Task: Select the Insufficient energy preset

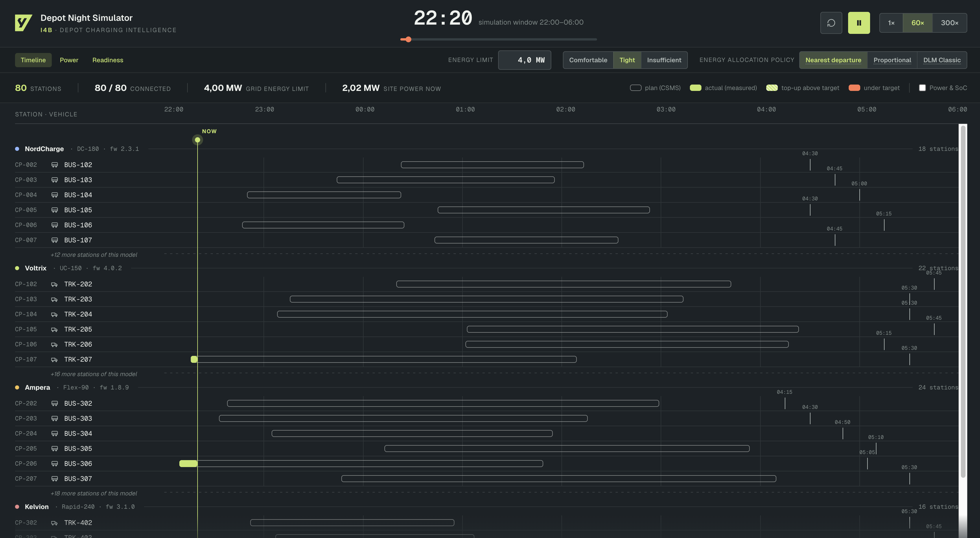Action: [664, 60]
